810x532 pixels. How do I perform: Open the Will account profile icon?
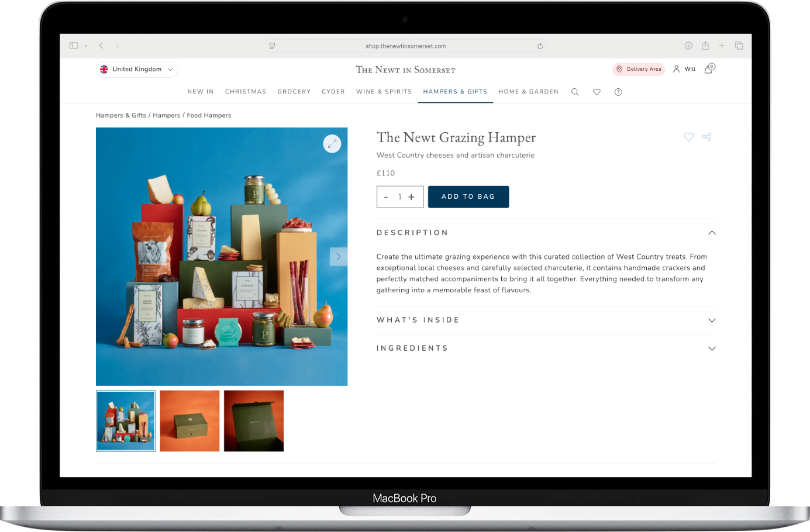[x=684, y=68]
